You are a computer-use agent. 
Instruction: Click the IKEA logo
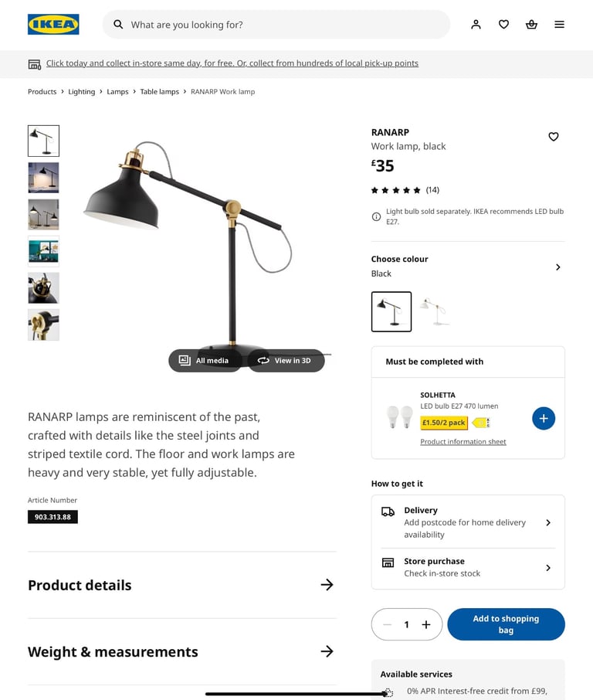tap(53, 24)
